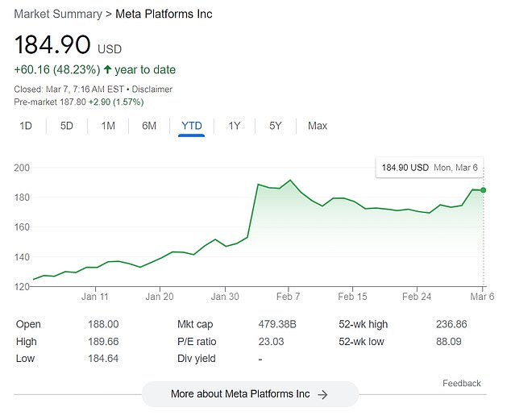Click the 160 y-axis label

tap(22, 227)
